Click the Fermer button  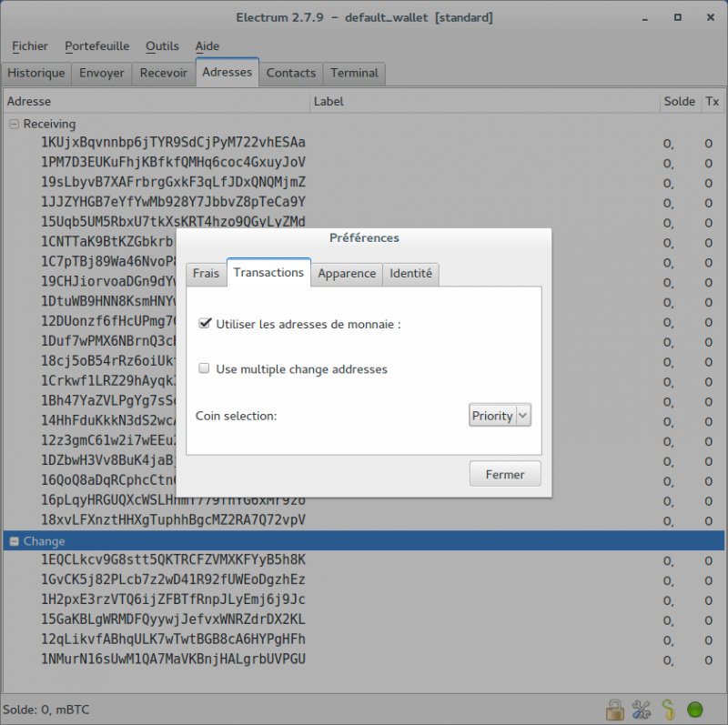point(505,474)
